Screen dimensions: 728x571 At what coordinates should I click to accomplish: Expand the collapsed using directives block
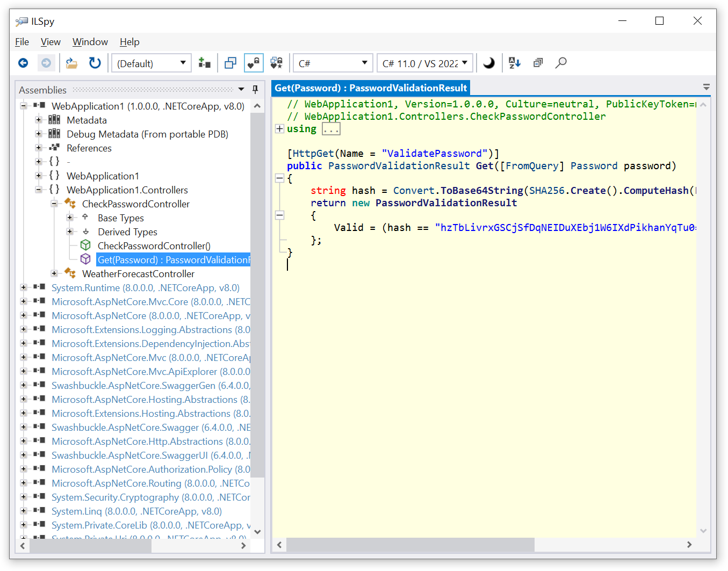coord(279,129)
